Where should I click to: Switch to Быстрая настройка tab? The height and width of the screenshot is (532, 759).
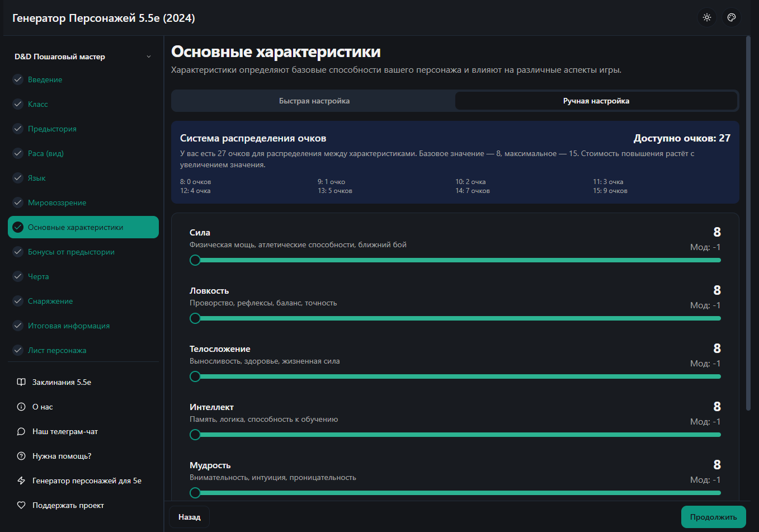(x=314, y=101)
